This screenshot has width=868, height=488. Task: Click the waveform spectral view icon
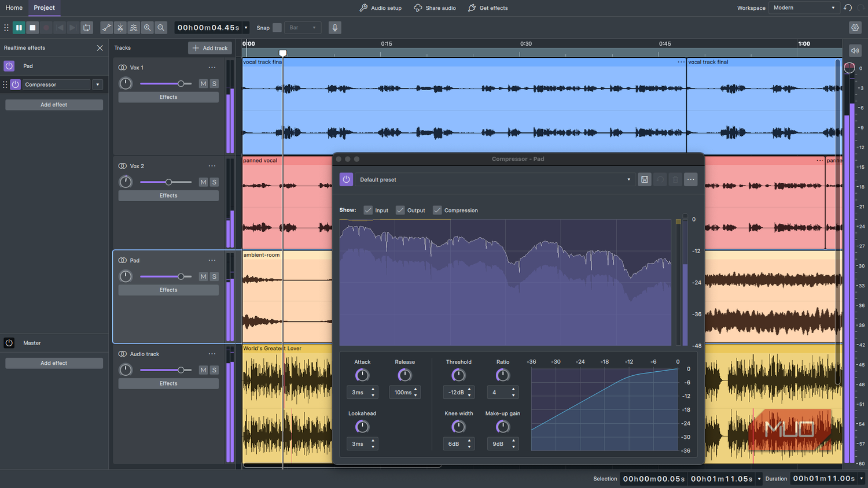click(x=134, y=27)
